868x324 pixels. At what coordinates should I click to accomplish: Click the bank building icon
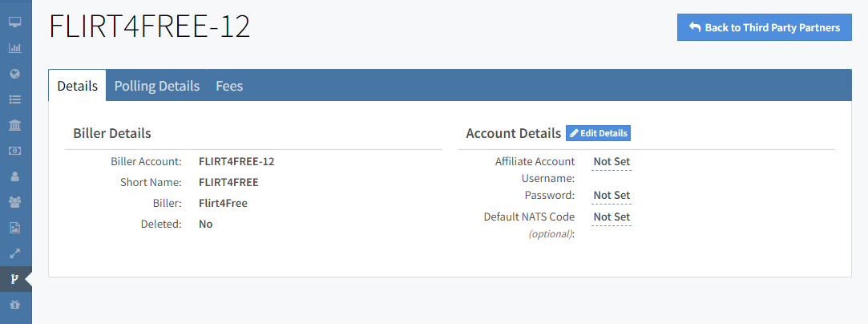[x=14, y=125]
